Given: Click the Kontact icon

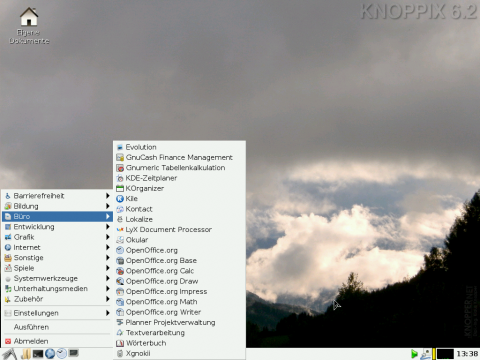Looking at the screenshot, I should click(120, 209).
